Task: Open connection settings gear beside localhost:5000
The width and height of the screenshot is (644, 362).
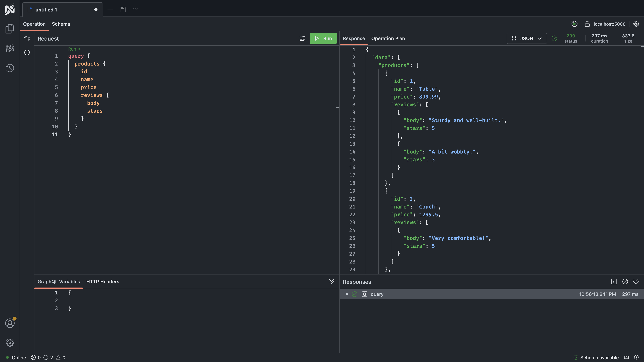Action: point(636,24)
